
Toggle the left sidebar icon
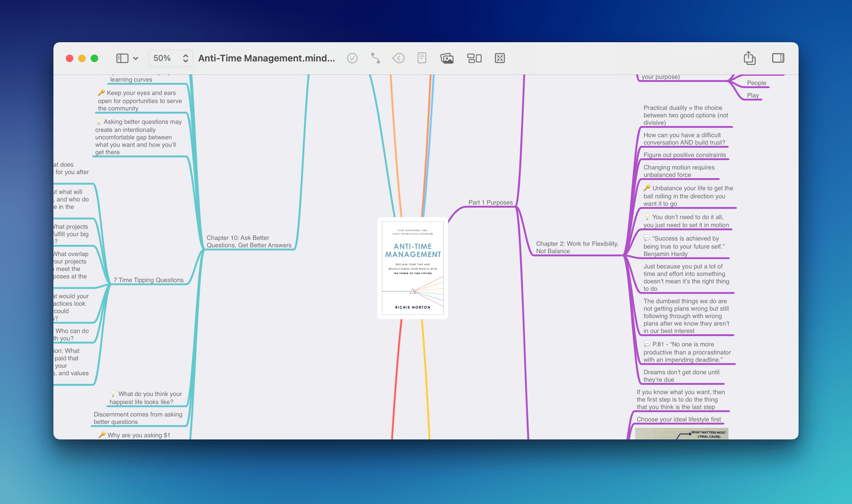pos(122,58)
